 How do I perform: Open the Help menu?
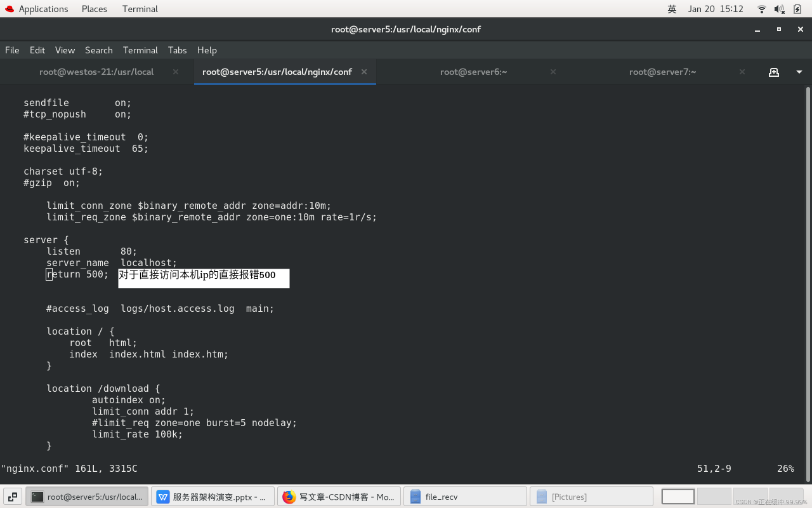pyautogui.click(x=207, y=50)
